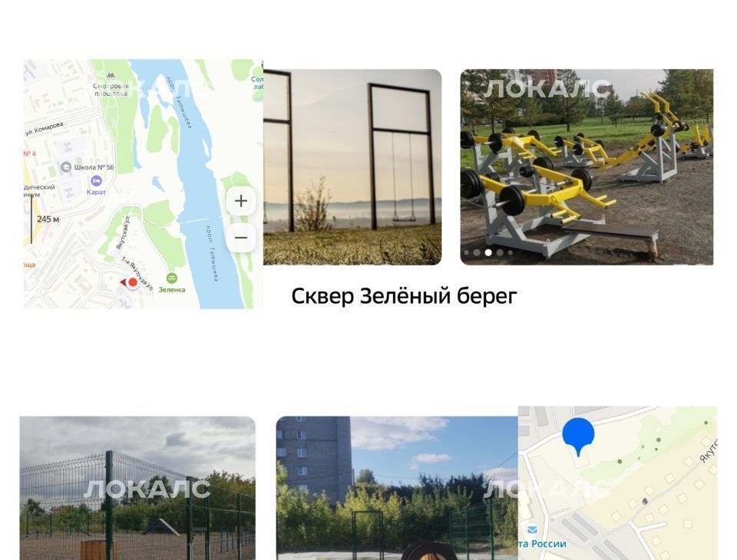Select the first carousel dot on gym photo
The height and width of the screenshot is (560, 737).
[x=467, y=252]
